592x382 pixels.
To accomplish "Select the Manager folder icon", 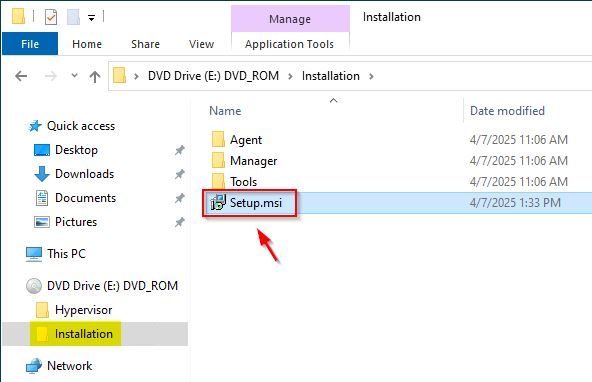I will click(218, 160).
